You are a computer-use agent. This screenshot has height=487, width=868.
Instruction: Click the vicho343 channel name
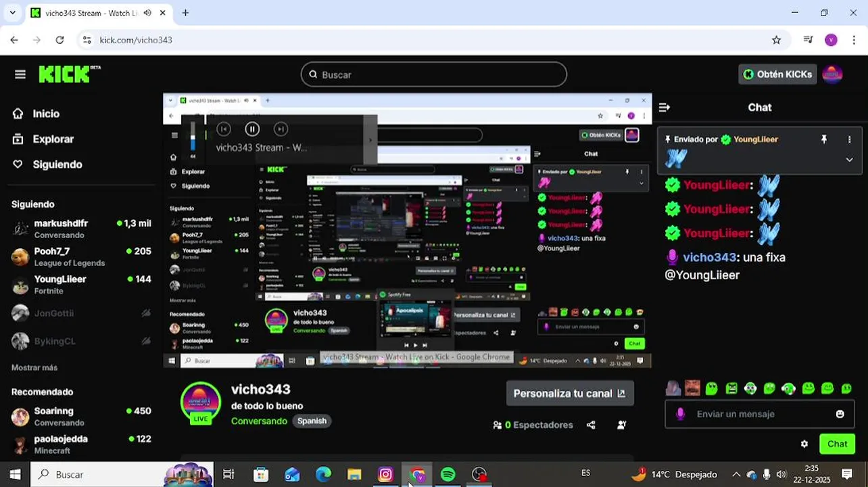coord(261,390)
